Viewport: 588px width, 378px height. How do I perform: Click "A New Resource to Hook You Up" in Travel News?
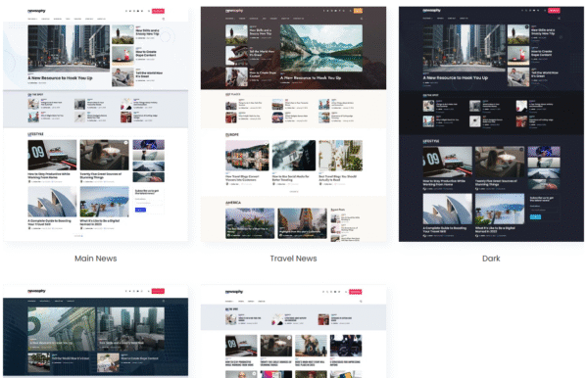(311, 78)
